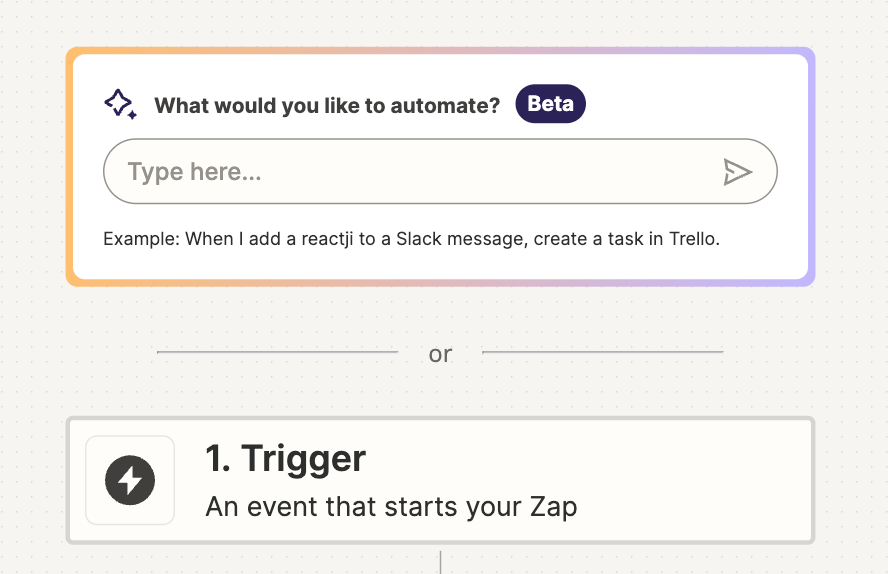
Task: Select the "1. Trigger" step title
Action: 286,459
